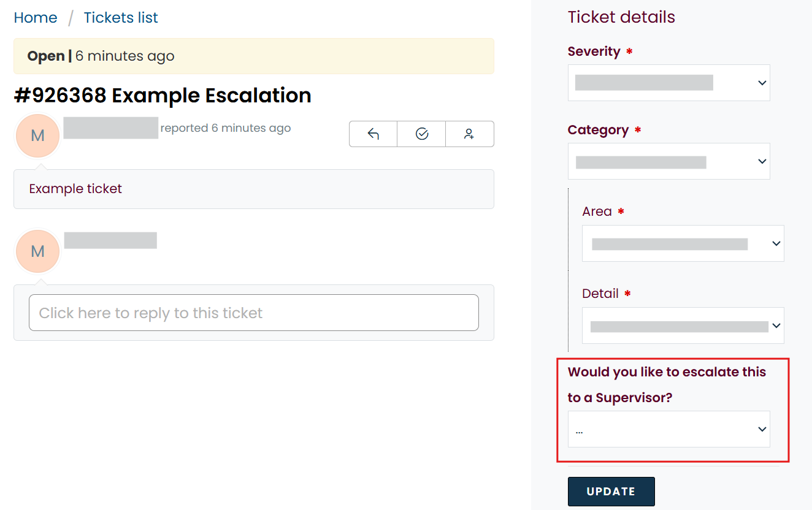Click the Example ticket message body
The image size is (812, 510).
[75, 189]
